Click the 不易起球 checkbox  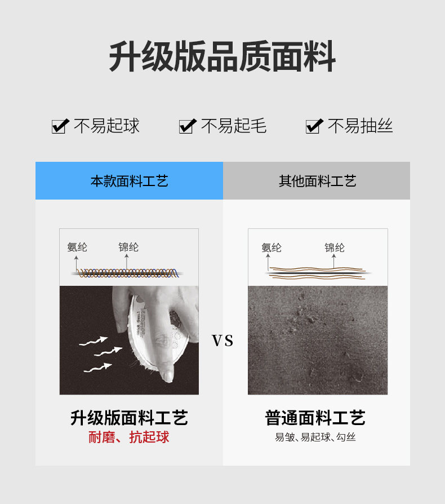(x=60, y=126)
